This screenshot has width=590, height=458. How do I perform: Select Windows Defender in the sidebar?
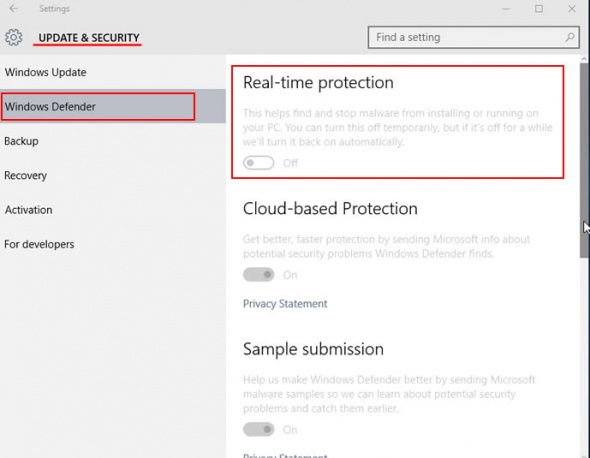[113, 107]
